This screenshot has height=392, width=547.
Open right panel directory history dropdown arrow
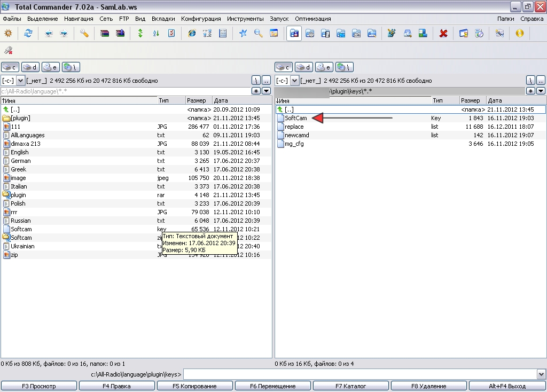pyautogui.click(x=541, y=91)
